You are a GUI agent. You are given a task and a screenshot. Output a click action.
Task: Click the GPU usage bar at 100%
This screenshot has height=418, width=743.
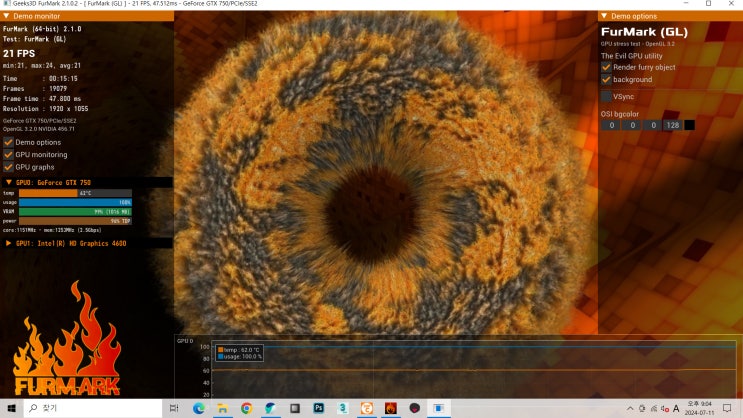tap(75, 202)
